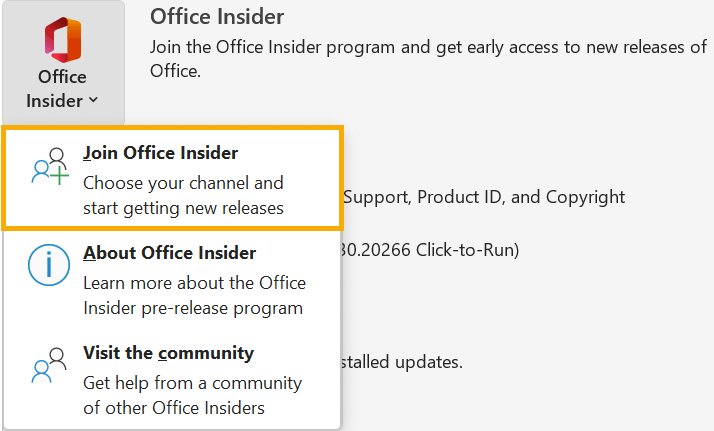Click the Click-to-Run version text

(430, 249)
